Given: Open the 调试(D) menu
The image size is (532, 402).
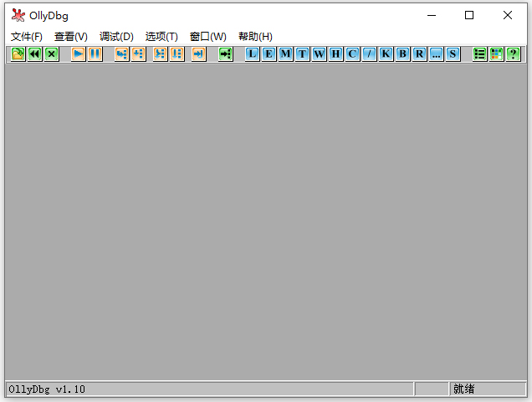Looking at the screenshot, I should 116,36.
